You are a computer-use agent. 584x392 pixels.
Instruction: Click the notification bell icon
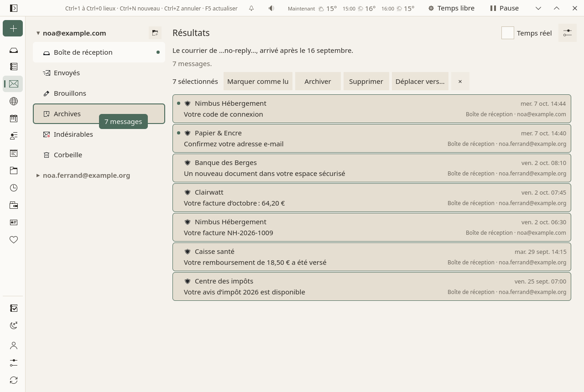[x=251, y=8]
